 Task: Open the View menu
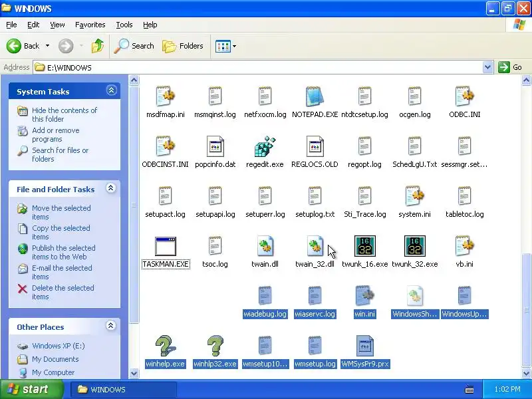[x=57, y=25]
